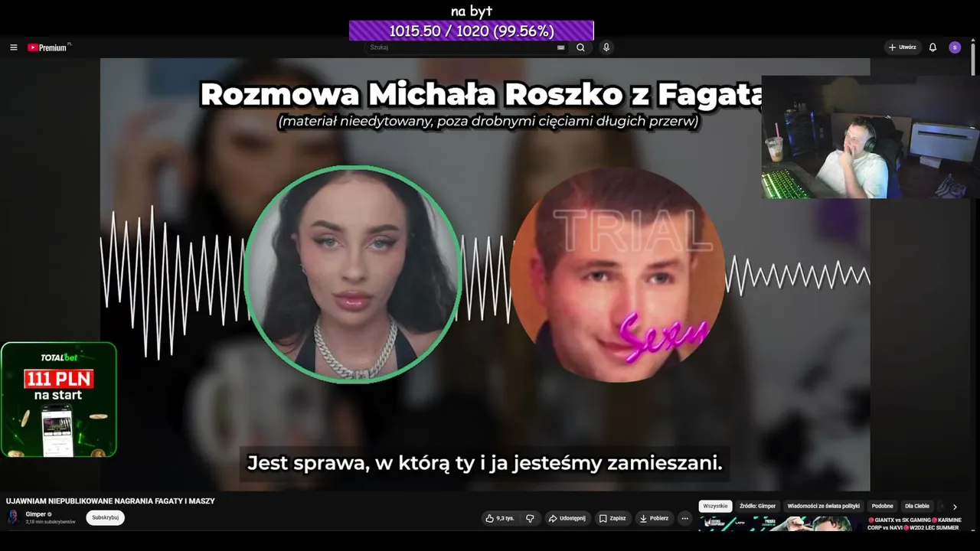Image resolution: width=980 pixels, height=551 pixels.
Task: Click the magnifying glass search button
Action: click(x=581, y=47)
